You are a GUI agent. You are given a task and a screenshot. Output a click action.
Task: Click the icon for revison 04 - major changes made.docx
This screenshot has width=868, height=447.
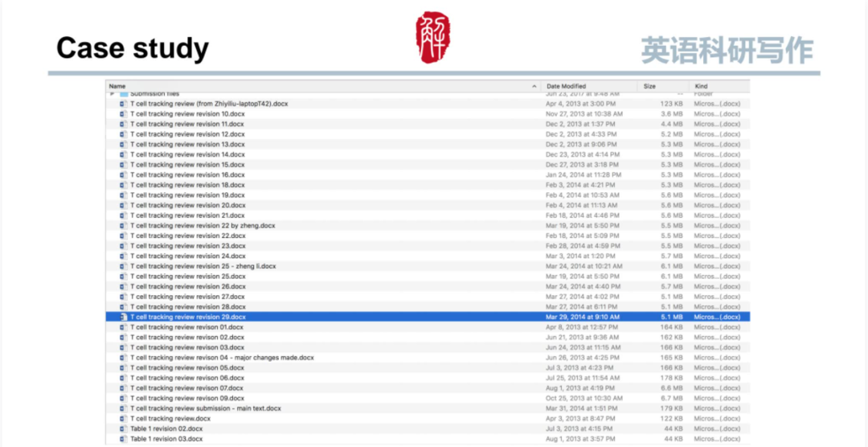(x=124, y=358)
